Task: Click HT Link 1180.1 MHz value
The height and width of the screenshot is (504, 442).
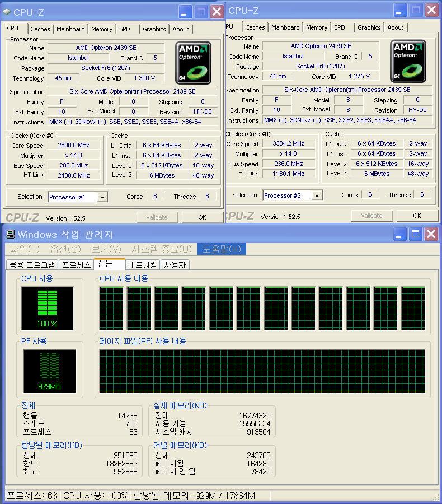Action: (289, 174)
